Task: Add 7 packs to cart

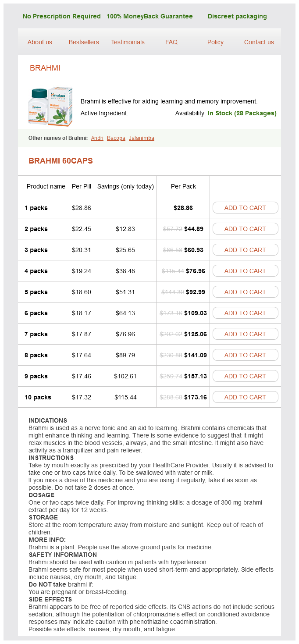Action: [x=245, y=334]
